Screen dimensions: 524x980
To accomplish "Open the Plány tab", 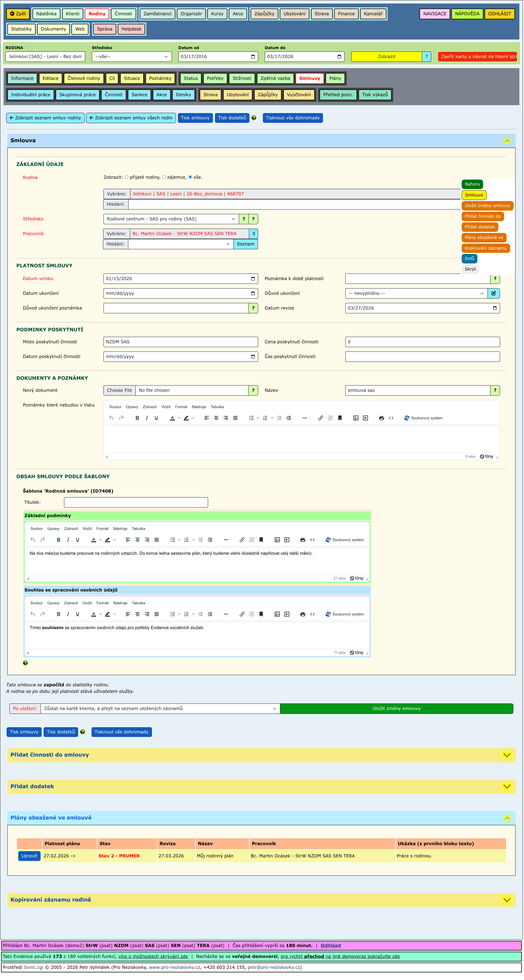I will (x=335, y=78).
